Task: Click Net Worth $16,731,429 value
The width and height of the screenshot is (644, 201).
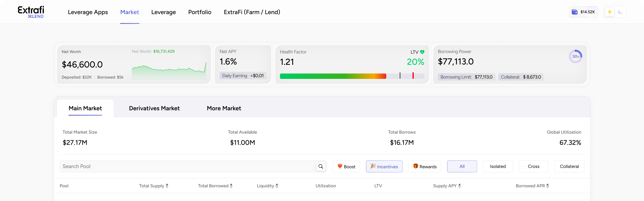Action: [164, 51]
